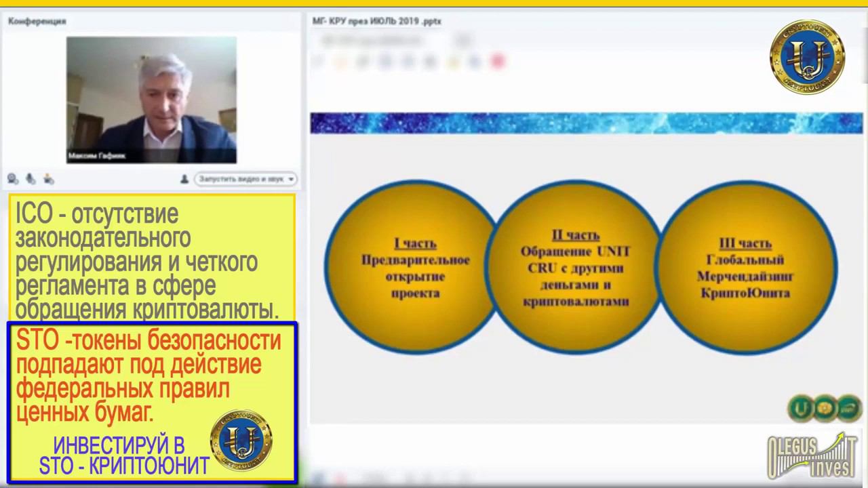
Task: Toggle the webcam icon under the video
Action: (x=13, y=179)
